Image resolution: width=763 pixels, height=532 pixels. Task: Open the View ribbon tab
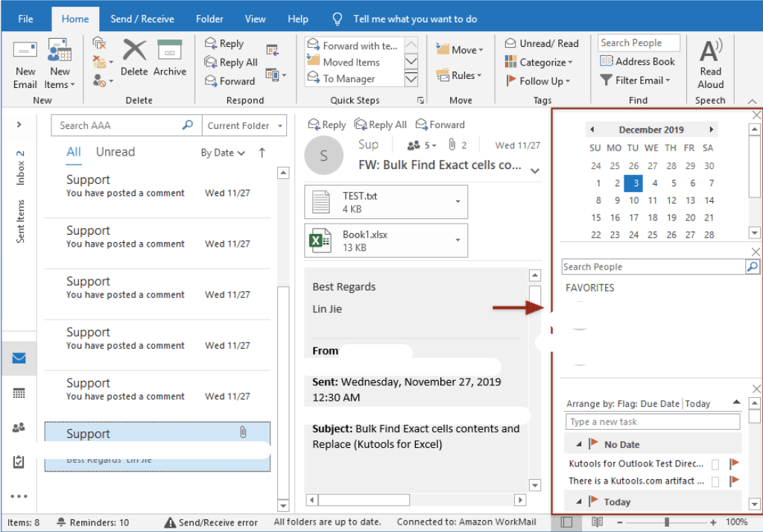tap(255, 18)
